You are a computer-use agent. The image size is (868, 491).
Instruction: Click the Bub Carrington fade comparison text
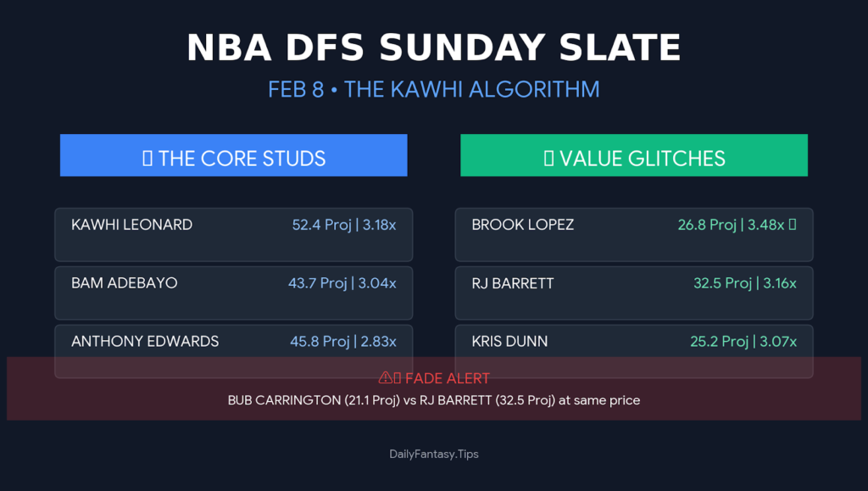tap(434, 400)
